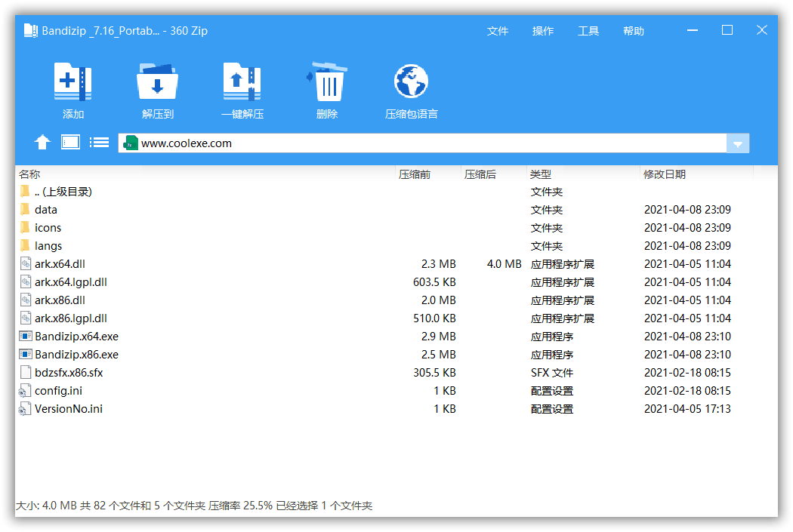
Task: Select file name 'ark.x64.lgpl.dll'
Action: 71,282
